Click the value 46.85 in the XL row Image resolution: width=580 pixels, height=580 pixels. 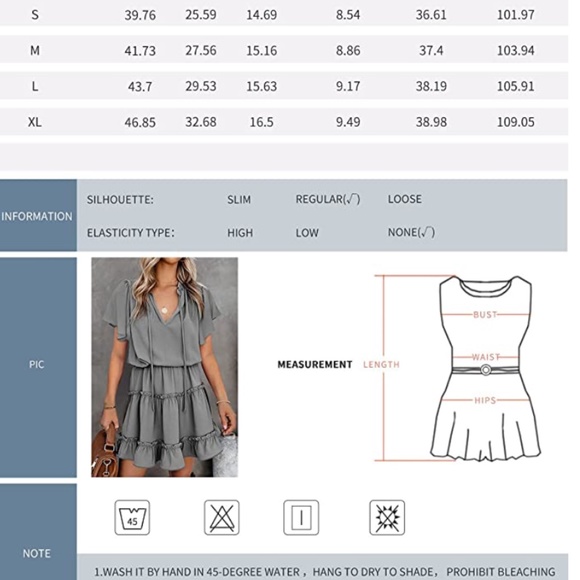click(x=140, y=122)
